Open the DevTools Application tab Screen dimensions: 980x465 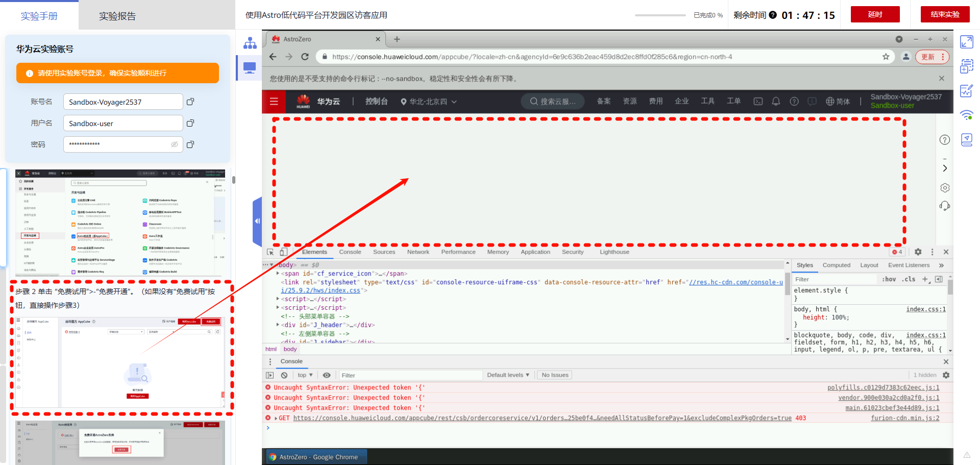(535, 252)
